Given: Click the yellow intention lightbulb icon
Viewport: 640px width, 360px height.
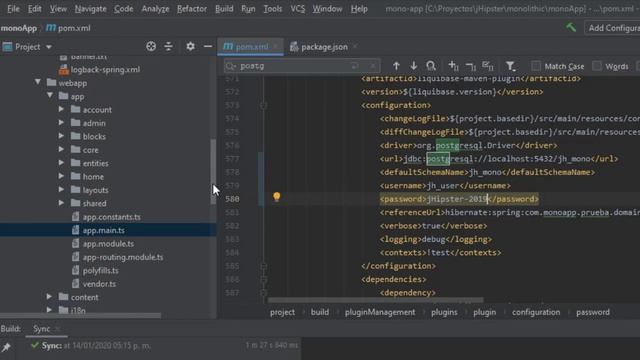Looking at the screenshot, I should [x=277, y=197].
